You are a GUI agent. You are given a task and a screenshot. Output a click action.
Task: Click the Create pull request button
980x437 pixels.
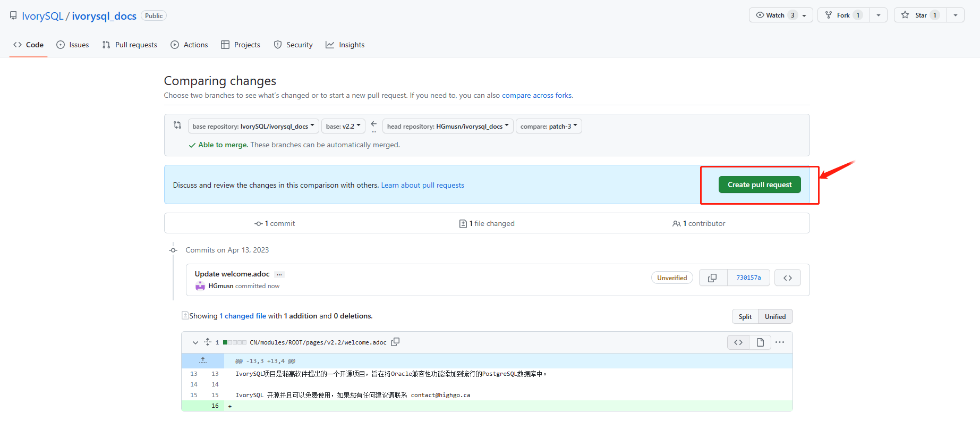pos(759,185)
